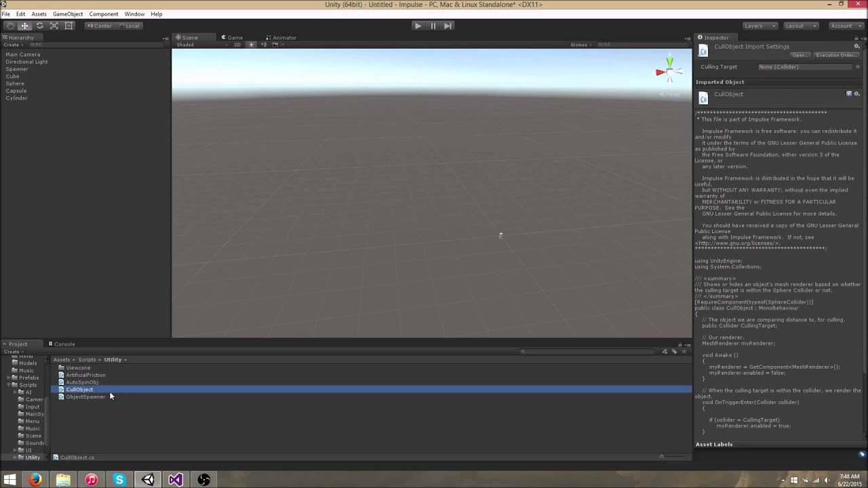This screenshot has height=488, width=868.
Task: Open the Gizmos dropdown in Scene view
Action: pos(580,45)
